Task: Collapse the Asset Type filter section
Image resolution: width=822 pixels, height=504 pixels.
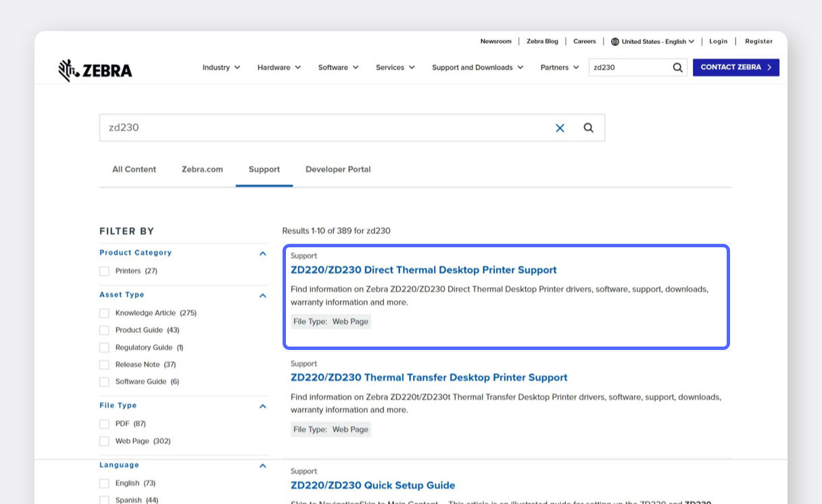Action: coord(262,295)
